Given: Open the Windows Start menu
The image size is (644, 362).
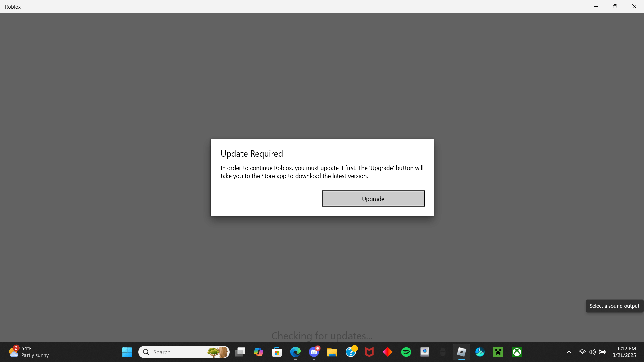Looking at the screenshot, I should (x=127, y=352).
